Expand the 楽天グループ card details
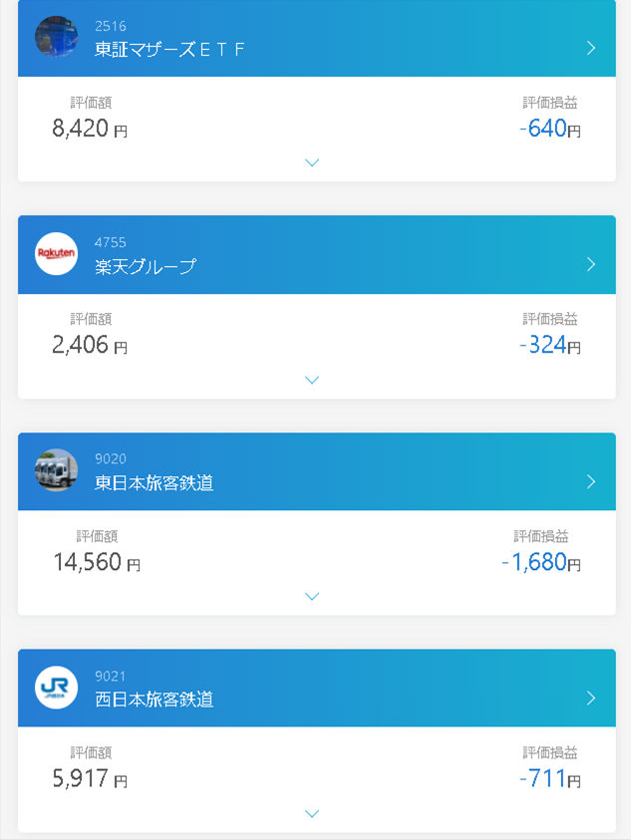Viewport: 631px width, 840px height. coord(312,380)
